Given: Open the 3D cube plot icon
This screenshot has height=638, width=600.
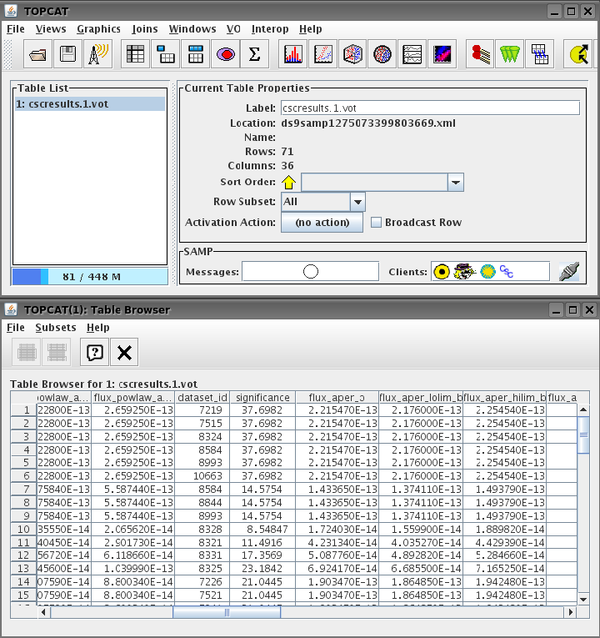Looking at the screenshot, I should (353, 54).
